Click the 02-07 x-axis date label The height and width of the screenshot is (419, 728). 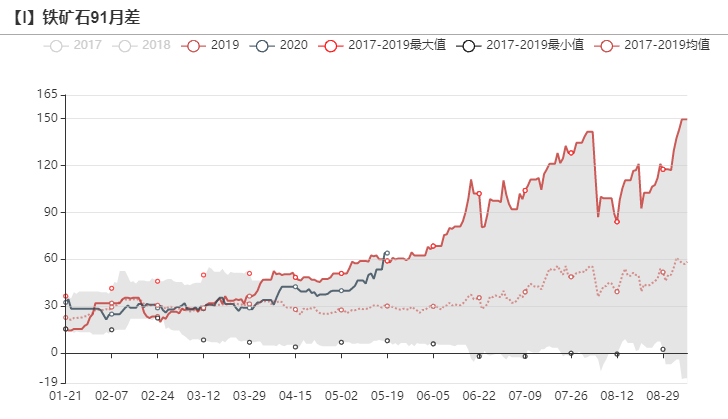pos(111,396)
